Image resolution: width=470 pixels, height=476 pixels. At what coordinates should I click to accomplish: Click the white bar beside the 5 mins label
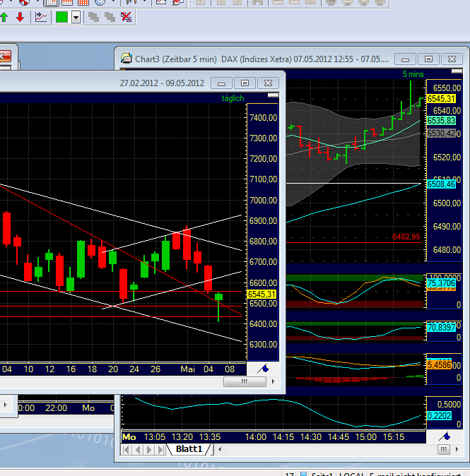click(x=457, y=71)
